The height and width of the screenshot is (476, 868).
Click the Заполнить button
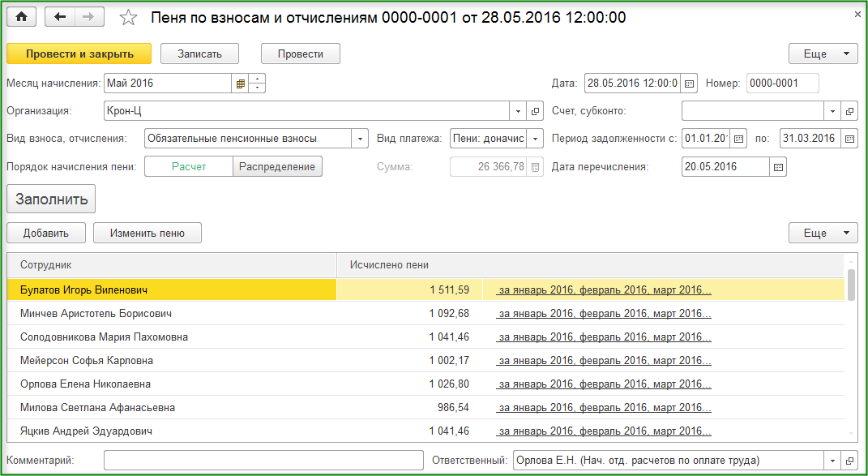pos(51,199)
